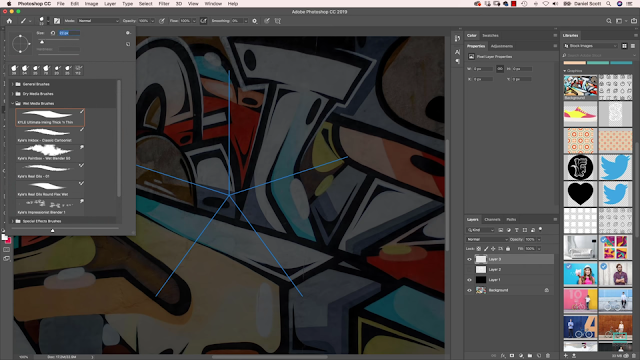The image size is (640, 360).
Task: Open smoothing options gear icon
Action: pyautogui.click(x=255, y=21)
